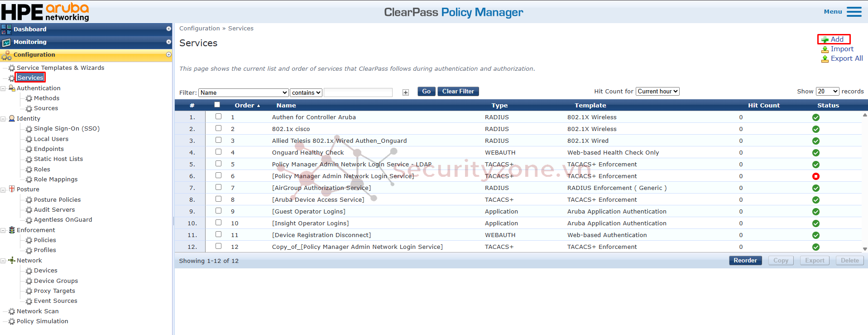This screenshot has width=868, height=335.
Task: Click gear icon beside Devices
Action: pyautogui.click(x=29, y=271)
